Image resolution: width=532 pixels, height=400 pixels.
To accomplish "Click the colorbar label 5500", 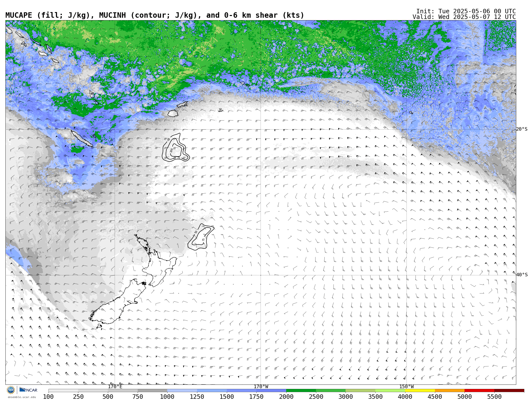I will tap(494, 397).
